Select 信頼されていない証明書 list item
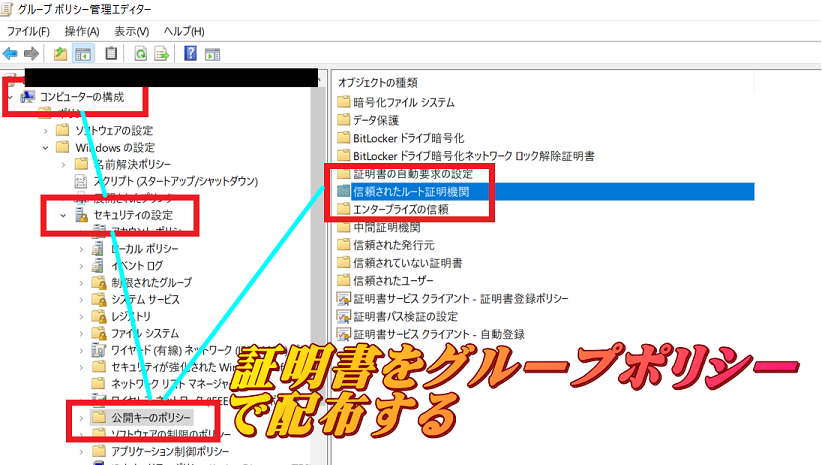The width and height of the screenshot is (822, 465). (407, 263)
